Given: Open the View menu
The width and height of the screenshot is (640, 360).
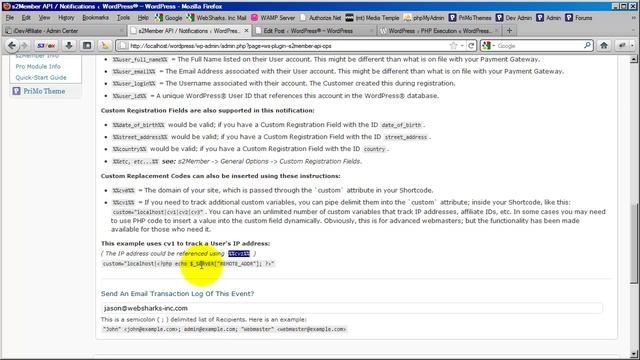Looking at the screenshot, I should click(x=44, y=18).
